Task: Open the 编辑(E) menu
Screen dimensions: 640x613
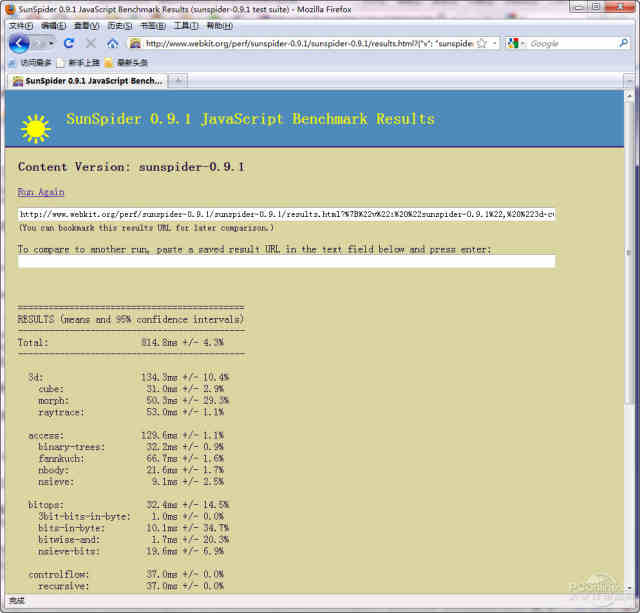Action: click(x=53, y=26)
